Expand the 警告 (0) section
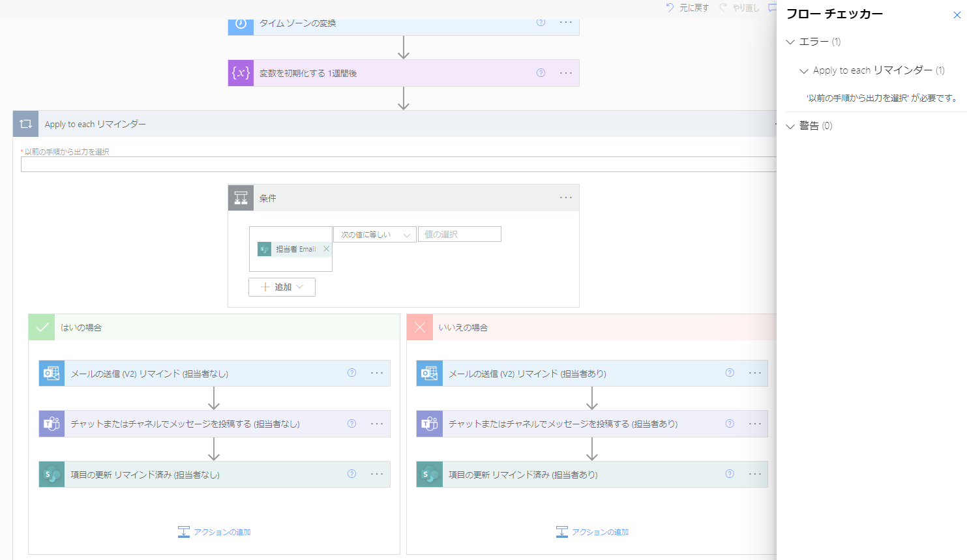 790,126
